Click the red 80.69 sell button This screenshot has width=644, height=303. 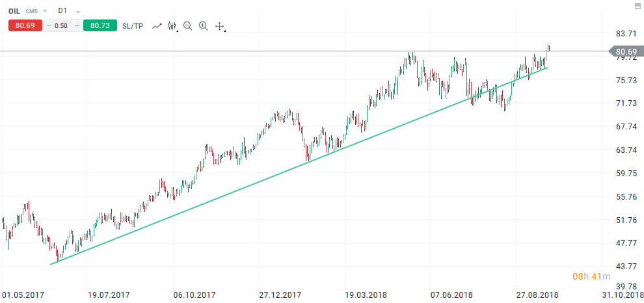coord(25,26)
